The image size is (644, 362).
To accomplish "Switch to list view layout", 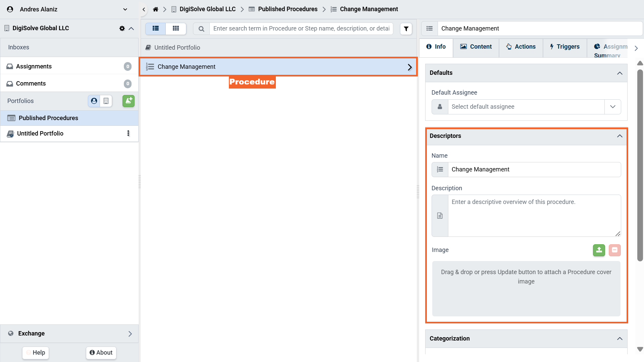I will (x=155, y=29).
